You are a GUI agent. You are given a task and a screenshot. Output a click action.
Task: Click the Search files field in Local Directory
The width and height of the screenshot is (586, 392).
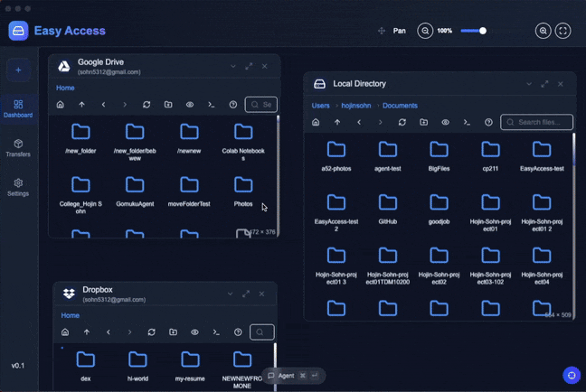[x=536, y=122]
